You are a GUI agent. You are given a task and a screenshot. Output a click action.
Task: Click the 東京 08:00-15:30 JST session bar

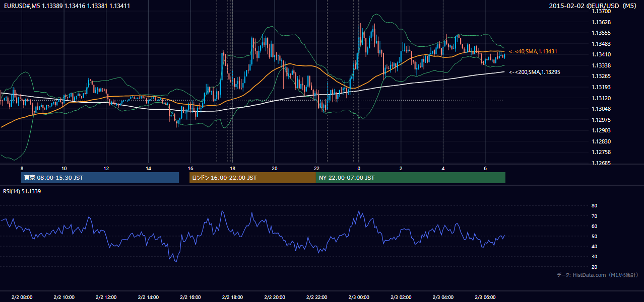coord(100,178)
